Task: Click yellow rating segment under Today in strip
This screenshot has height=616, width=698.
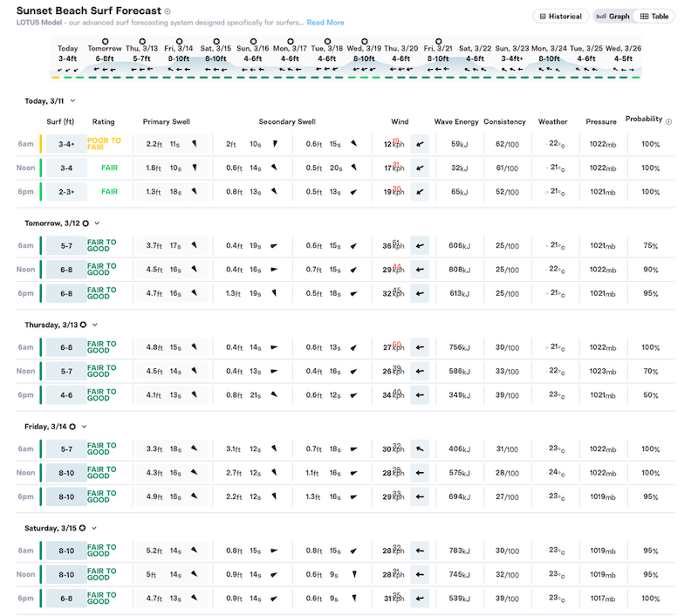Action: [x=55, y=78]
